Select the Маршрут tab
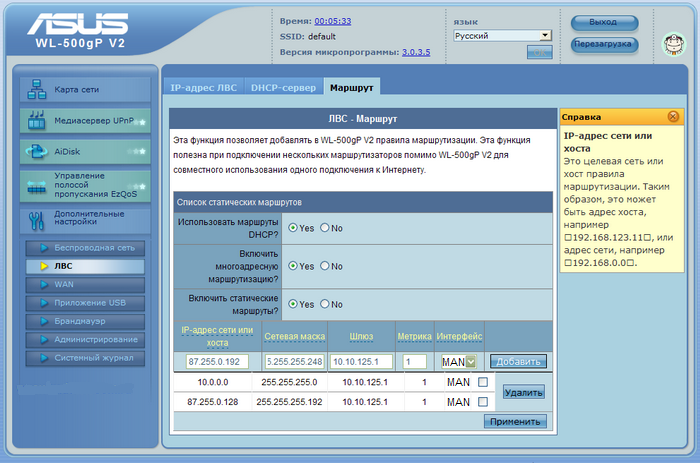Viewport: 700px width, 463px height. click(352, 88)
